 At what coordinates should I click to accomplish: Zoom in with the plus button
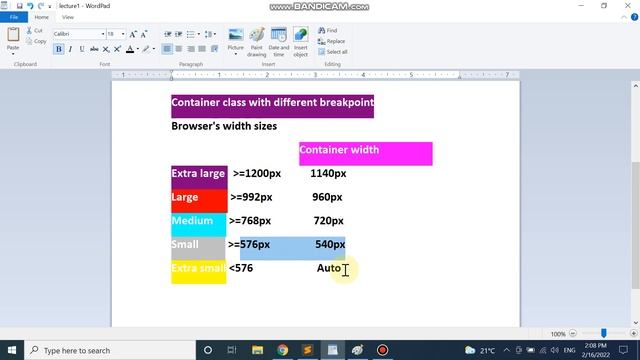(x=633, y=333)
